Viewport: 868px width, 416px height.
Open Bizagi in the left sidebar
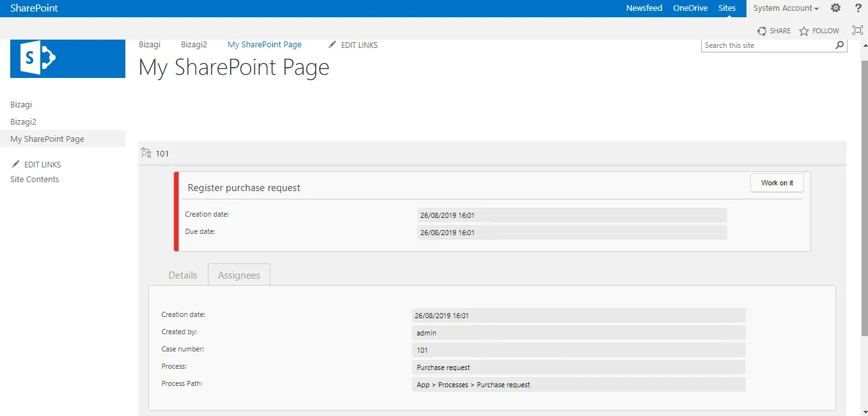click(21, 104)
